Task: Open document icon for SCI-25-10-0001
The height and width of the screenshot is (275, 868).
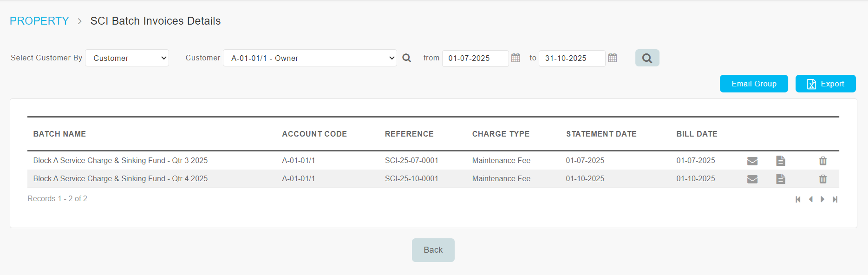Action: [x=781, y=179]
